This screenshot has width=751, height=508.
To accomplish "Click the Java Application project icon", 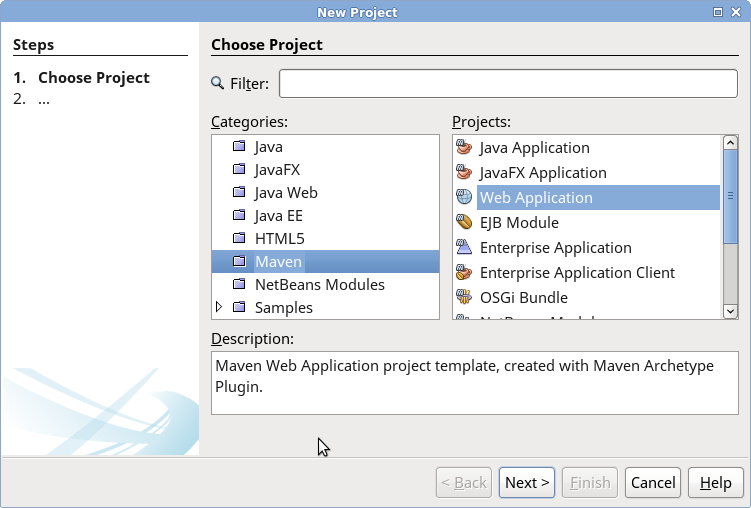I will click(x=464, y=148).
